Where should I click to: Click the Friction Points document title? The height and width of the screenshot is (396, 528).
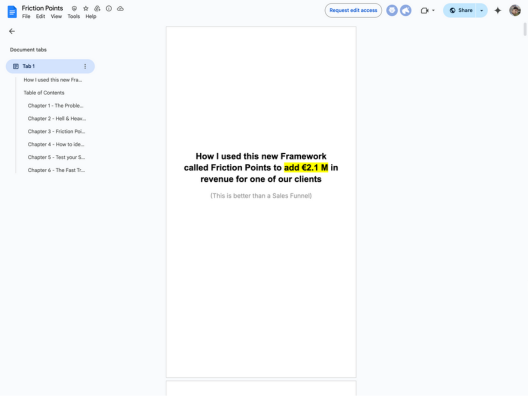click(42, 8)
